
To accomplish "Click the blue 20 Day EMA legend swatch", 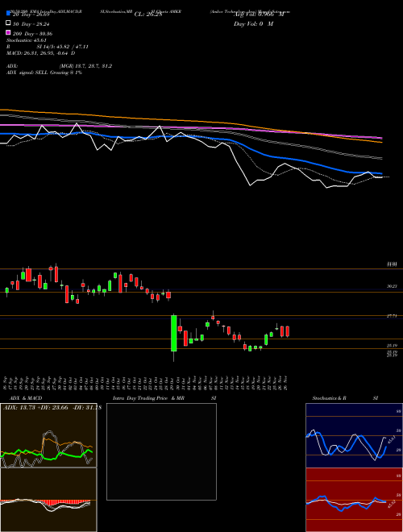I will click(x=8, y=14).
